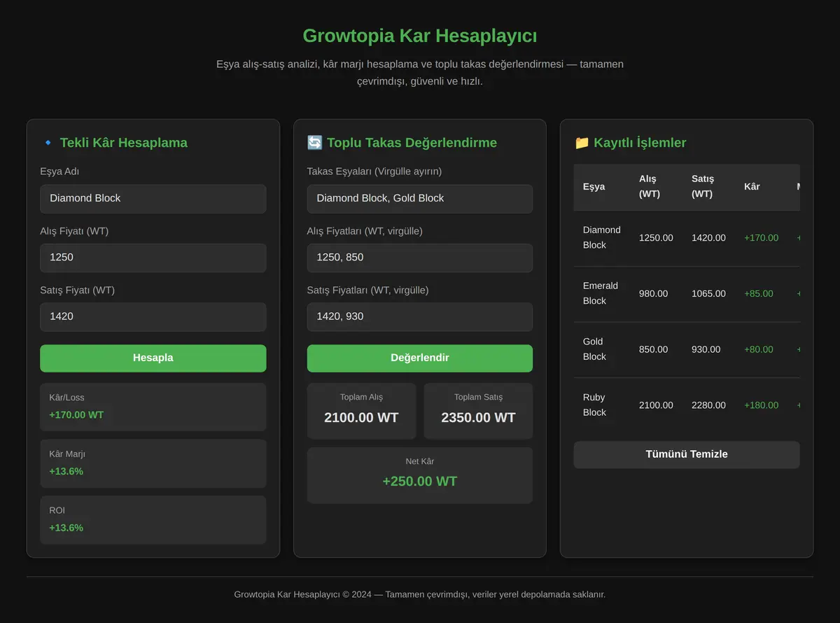Select the Emerald Block table row name
Viewport: 840px width, 623px height.
click(x=600, y=293)
